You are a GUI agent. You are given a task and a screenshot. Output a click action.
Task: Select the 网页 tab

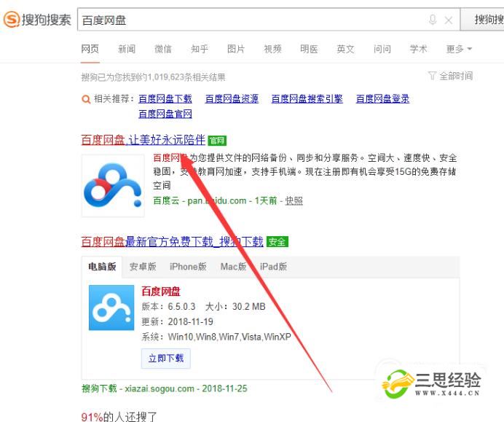point(90,49)
